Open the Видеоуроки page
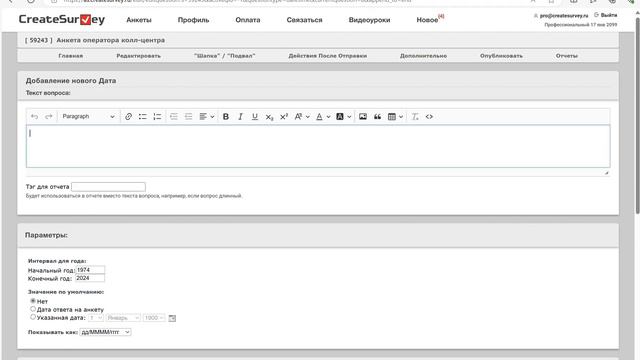The width and height of the screenshot is (640, 360). click(369, 20)
